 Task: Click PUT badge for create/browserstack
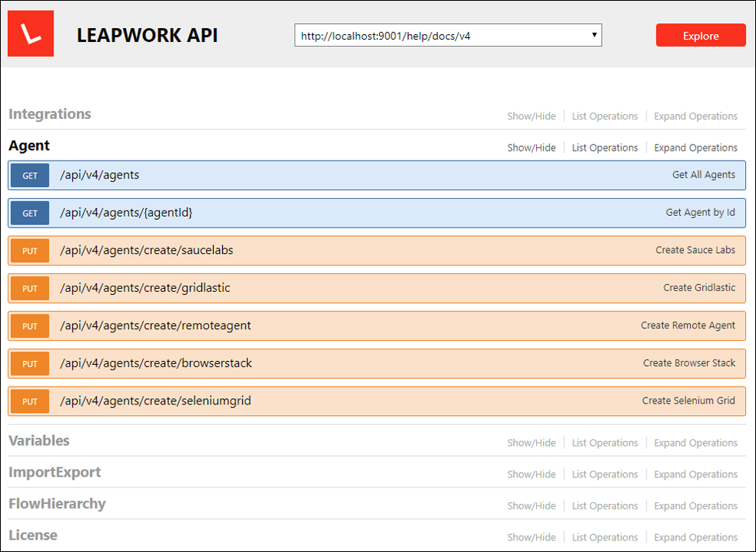tap(30, 363)
